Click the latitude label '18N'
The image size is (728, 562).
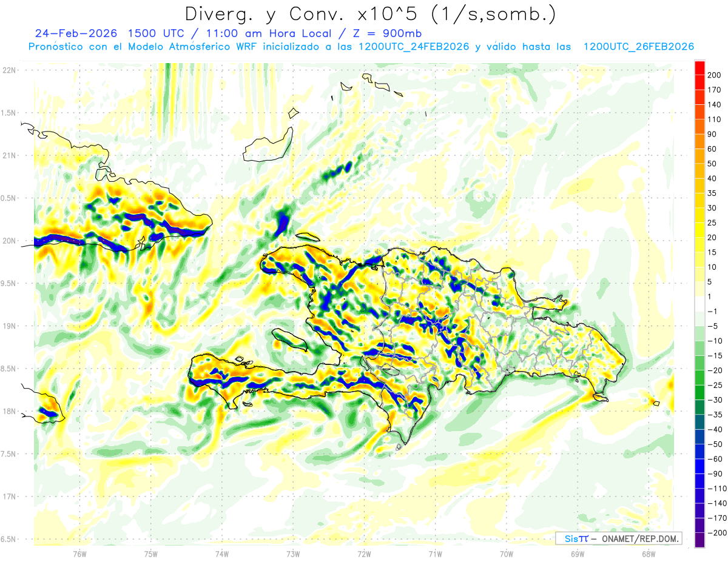pos(9,412)
